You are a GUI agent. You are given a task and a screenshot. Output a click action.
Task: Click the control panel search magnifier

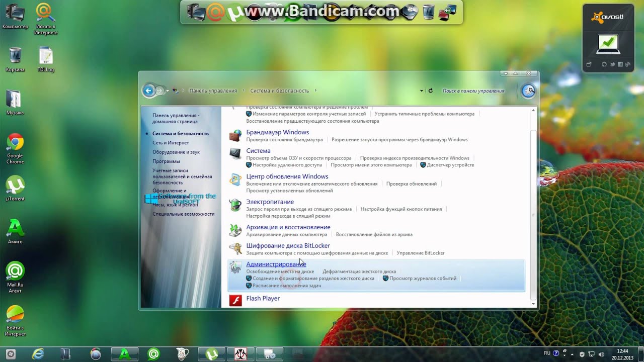point(528,91)
